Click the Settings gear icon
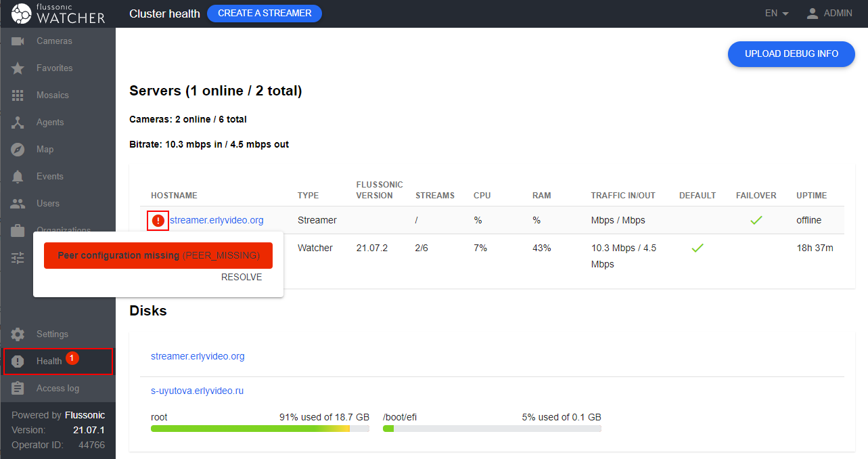The width and height of the screenshot is (868, 459). click(18, 334)
